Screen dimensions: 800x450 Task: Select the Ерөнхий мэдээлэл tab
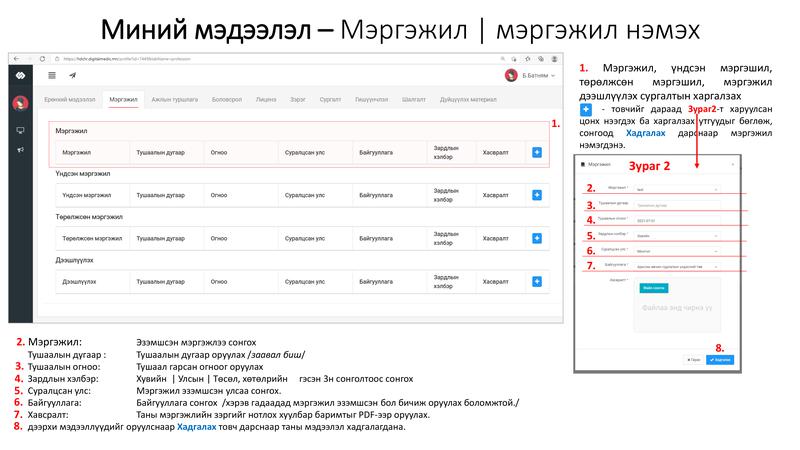tap(70, 100)
